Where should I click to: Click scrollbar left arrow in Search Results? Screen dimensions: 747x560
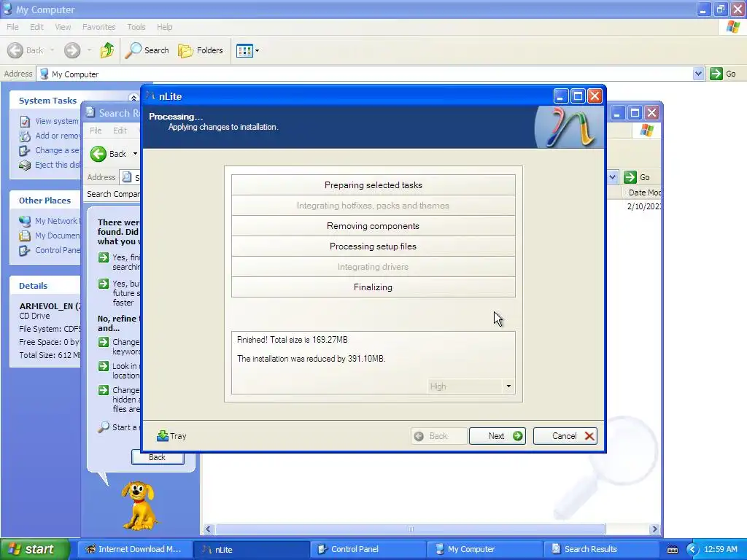tap(208, 529)
